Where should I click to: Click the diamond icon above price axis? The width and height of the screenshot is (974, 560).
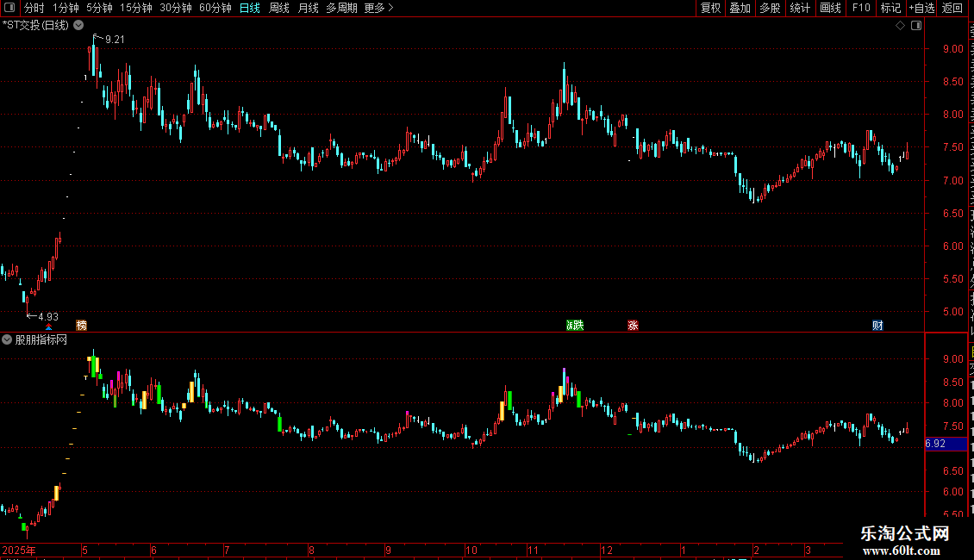click(900, 26)
